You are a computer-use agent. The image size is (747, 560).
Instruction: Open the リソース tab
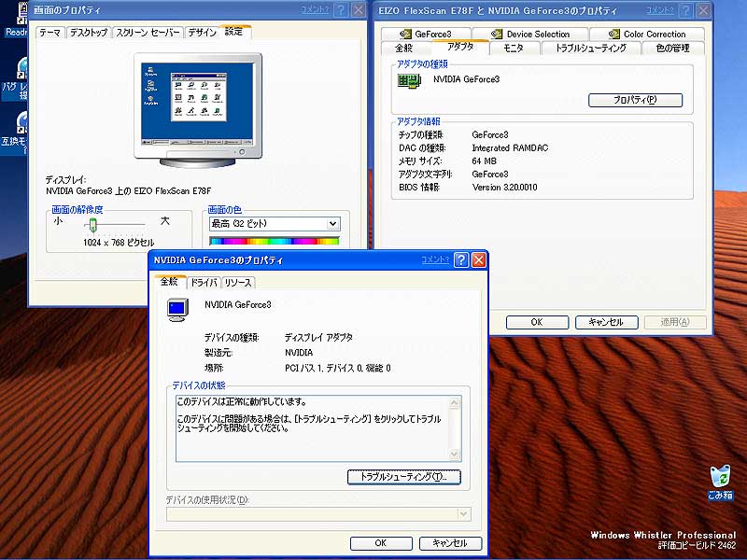pos(238,283)
